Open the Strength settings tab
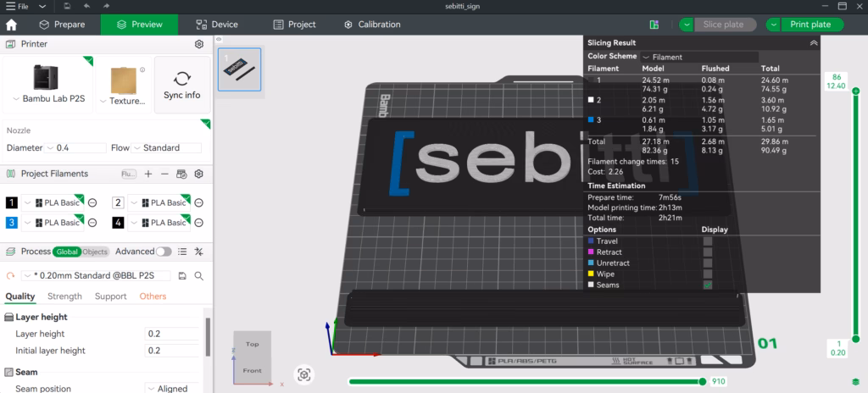The image size is (868, 393). click(64, 296)
